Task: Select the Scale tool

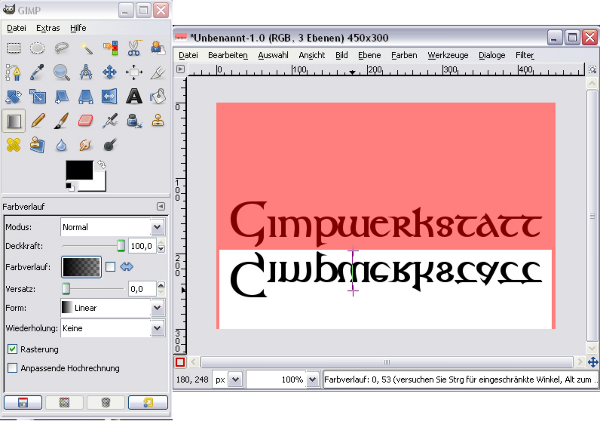Action: [38, 96]
